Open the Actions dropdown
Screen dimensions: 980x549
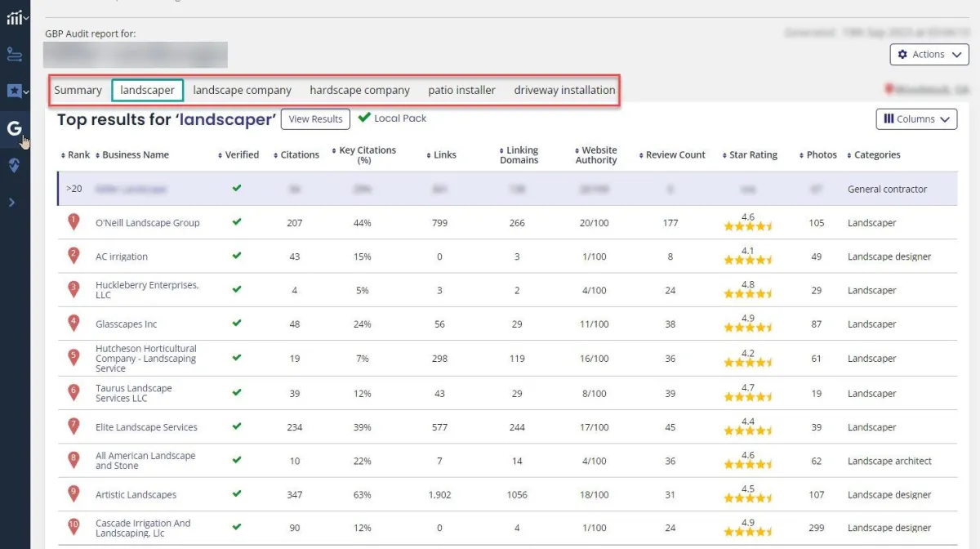(x=929, y=55)
